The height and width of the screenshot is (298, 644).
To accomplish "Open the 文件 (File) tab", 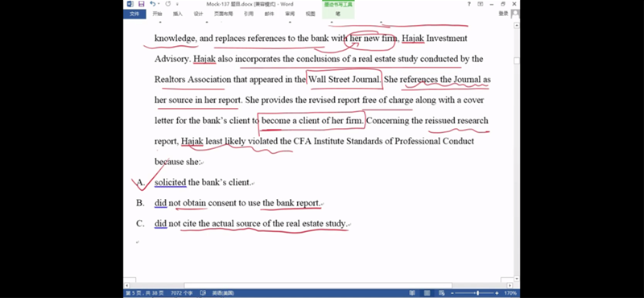I will coord(134,14).
